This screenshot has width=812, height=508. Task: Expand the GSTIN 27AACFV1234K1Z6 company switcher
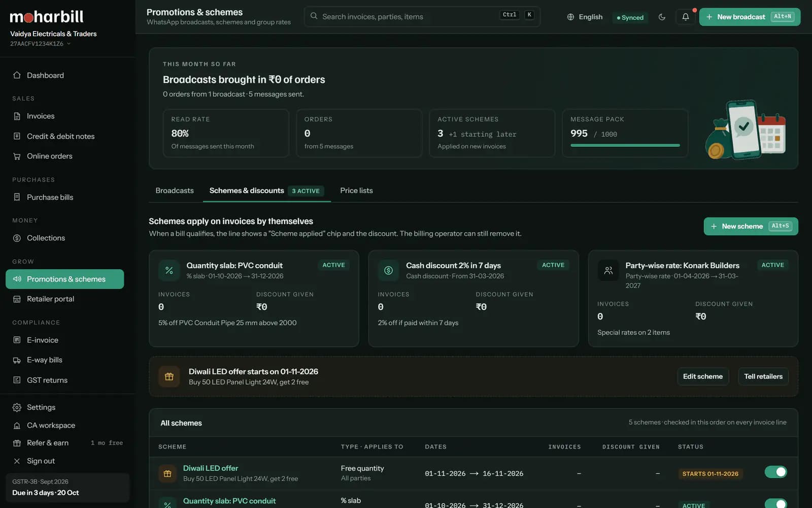(40, 44)
